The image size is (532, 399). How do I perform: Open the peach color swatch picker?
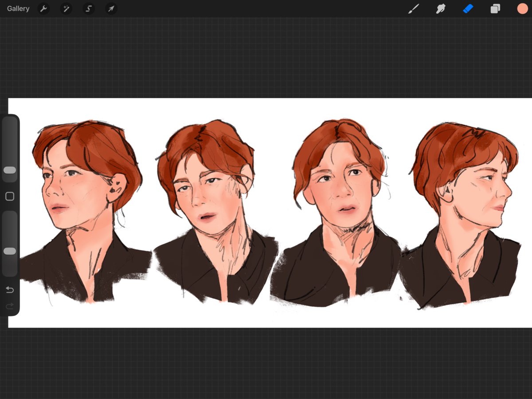click(522, 8)
